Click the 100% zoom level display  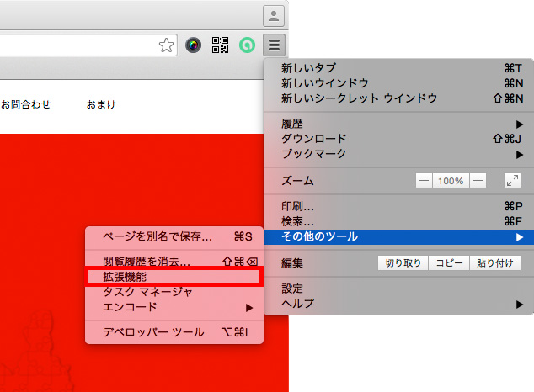pyautogui.click(x=451, y=181)
